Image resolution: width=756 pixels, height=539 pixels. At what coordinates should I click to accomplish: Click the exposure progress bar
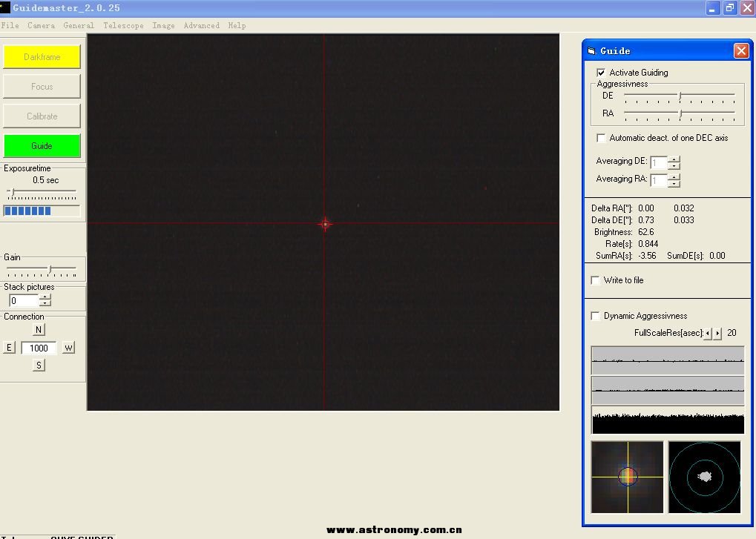tap(42, 211)
